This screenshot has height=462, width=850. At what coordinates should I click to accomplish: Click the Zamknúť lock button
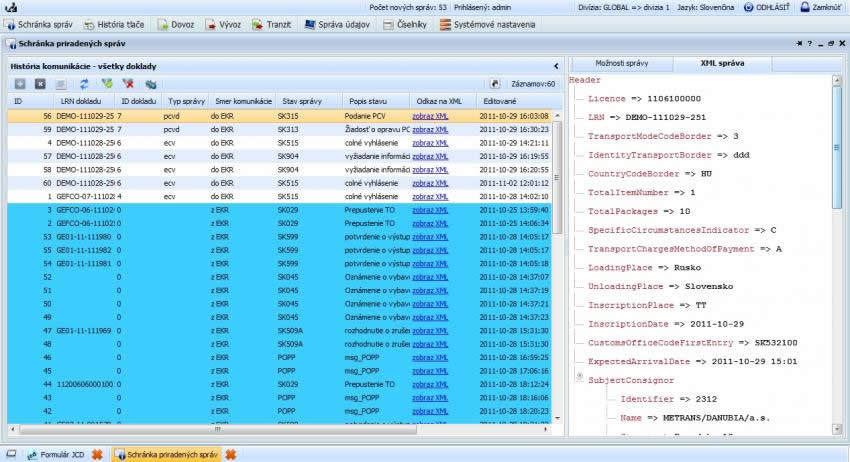[820, 8]
